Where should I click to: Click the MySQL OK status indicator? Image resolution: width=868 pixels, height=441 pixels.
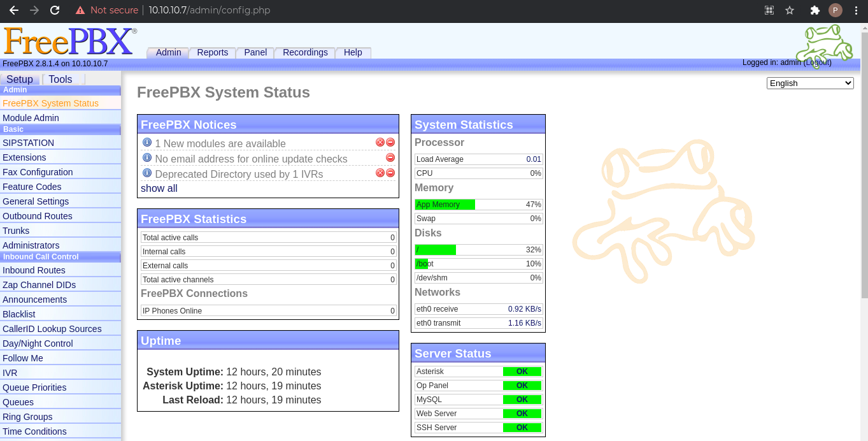click(x=522, y=400)
